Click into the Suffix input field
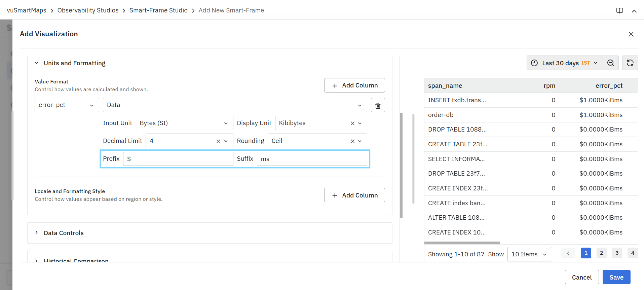644x290 pixels. pos(312,159)
